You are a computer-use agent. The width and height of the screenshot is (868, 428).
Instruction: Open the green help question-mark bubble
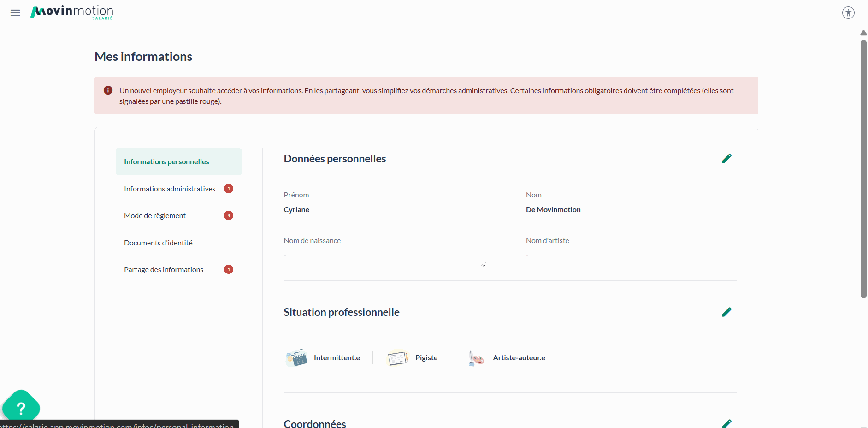click(21, 408)
